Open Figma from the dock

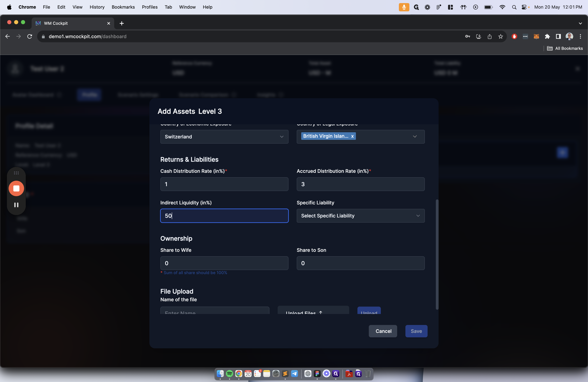pyautogui.click(x=317, y=374)
